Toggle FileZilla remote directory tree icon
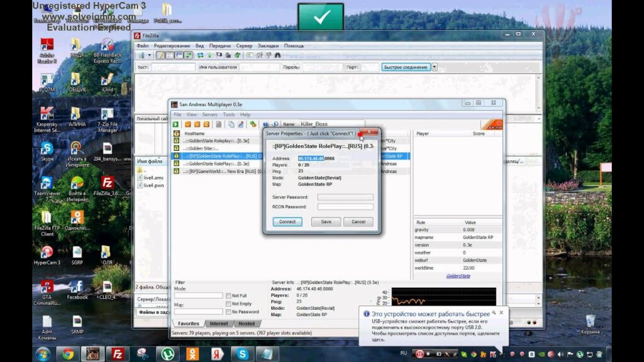 pyautogui.click(x=179, y=55)
